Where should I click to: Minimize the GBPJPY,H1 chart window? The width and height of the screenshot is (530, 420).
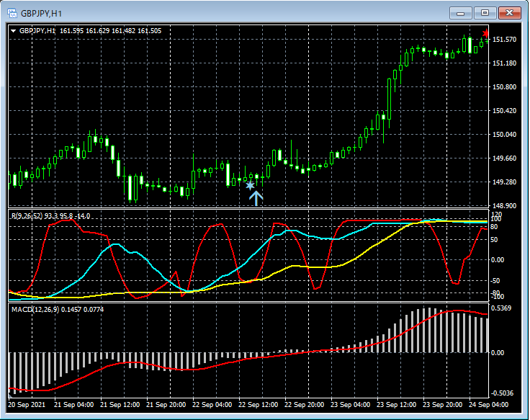[x=460, y=13]
